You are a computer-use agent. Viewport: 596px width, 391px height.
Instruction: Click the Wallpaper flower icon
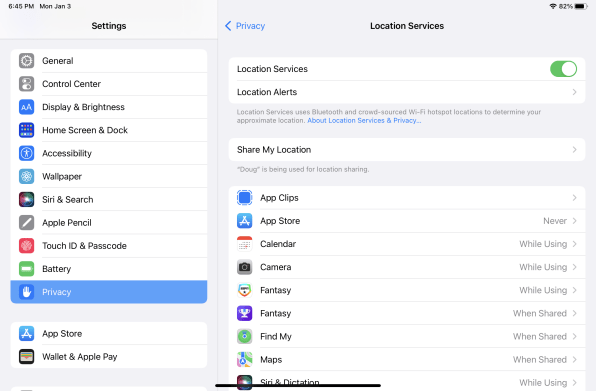click(x=27, y=177)
